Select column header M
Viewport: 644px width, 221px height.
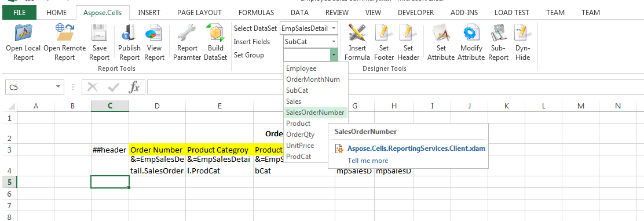[x=581, y=106]
